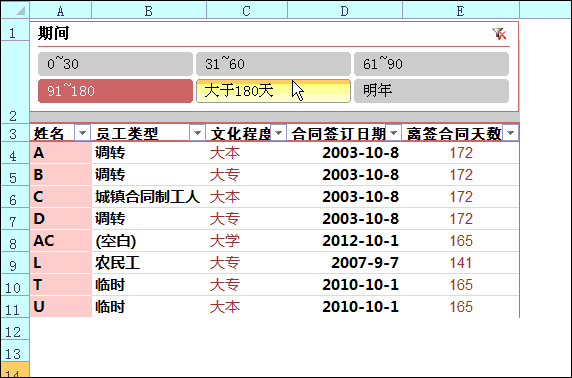This screenshot has height=378, width=572.
Task: Select column C header
Action: (247, 11)
